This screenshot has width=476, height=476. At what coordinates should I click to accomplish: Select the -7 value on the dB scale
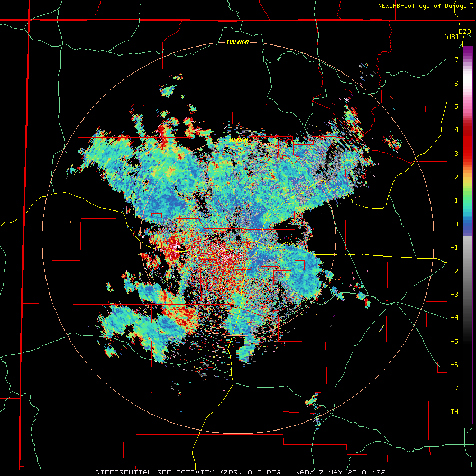pyautogui.click(x=454, y=388)
